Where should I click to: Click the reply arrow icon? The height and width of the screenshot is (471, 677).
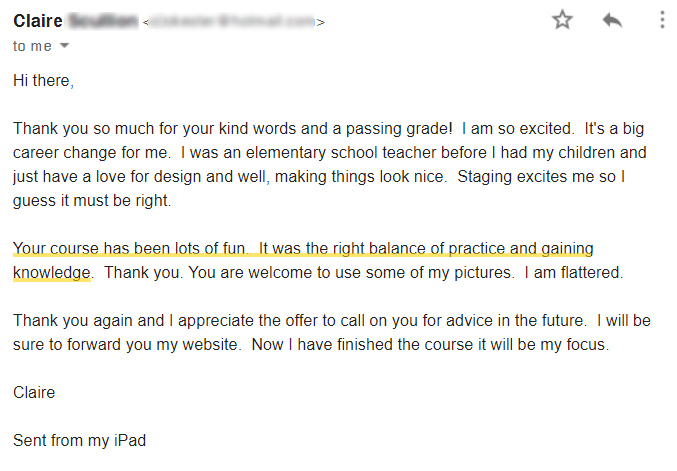point(612,20)
